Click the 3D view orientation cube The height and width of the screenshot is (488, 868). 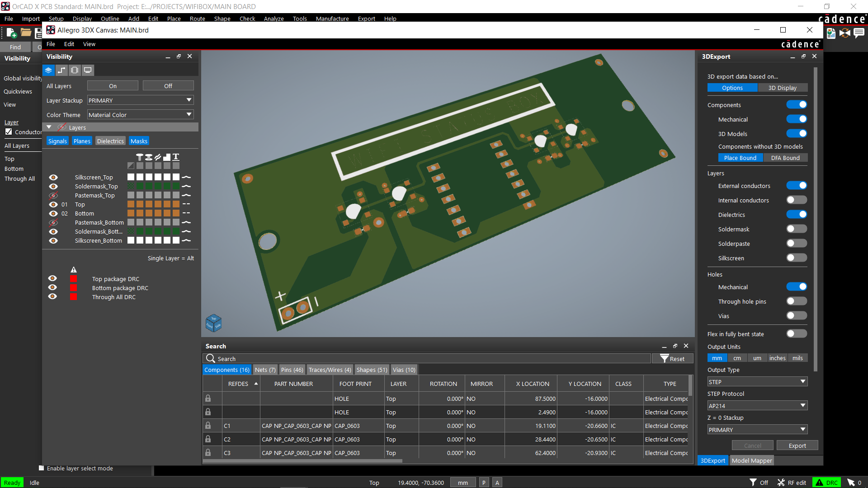[213, 323]
